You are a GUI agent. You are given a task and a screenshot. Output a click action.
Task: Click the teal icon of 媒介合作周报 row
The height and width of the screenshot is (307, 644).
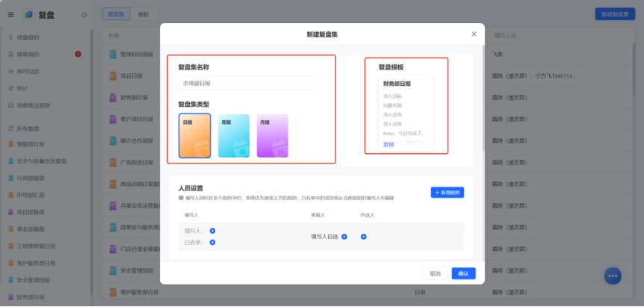pos(113,140)
